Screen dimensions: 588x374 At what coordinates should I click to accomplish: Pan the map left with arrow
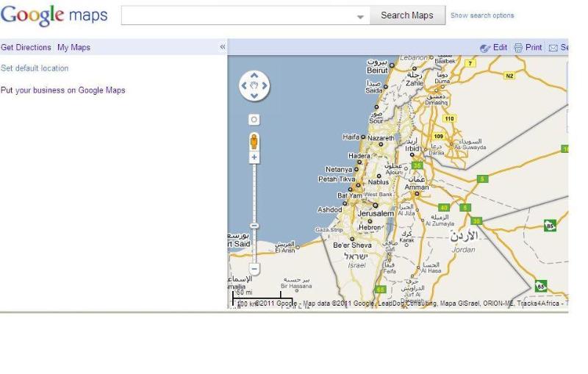(x=244, y=87)
